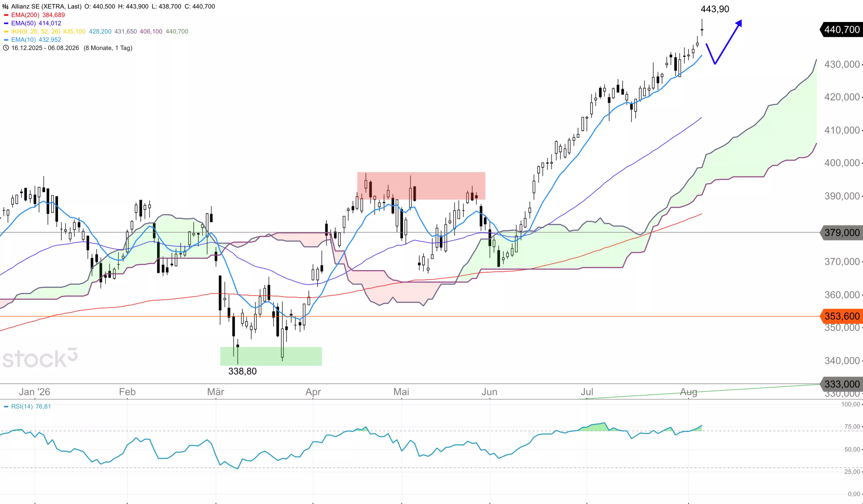This screenshot has height=504, width=863.
Task: Click the orange 353,600 price level tag
Action: 841,316
